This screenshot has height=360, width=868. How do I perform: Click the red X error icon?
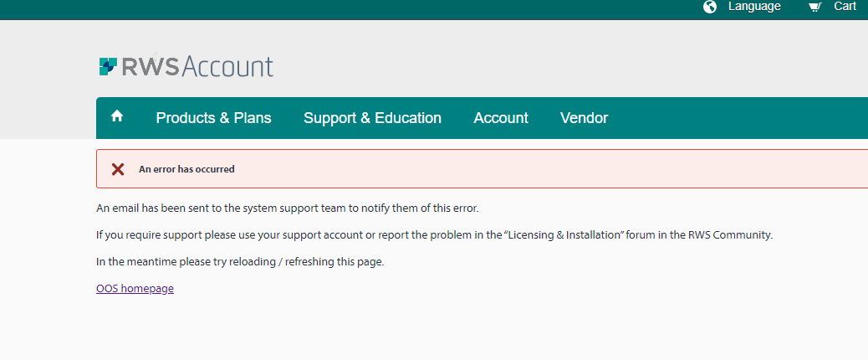point(118,169)
